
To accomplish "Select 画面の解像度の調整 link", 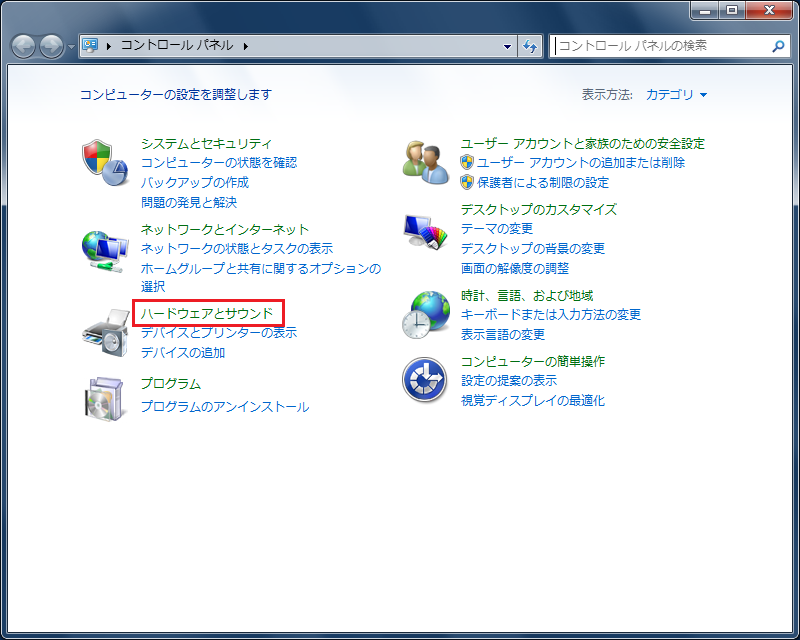I will 515,268.
